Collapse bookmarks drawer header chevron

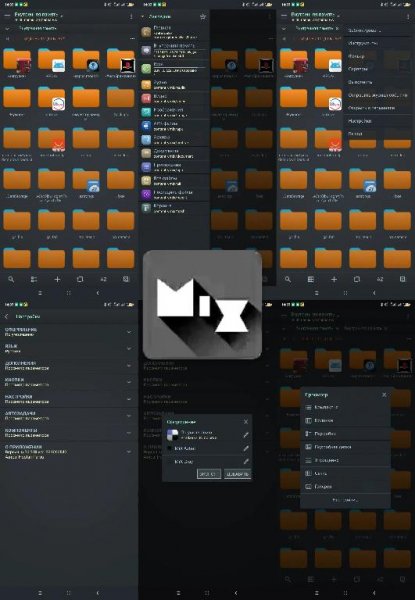pos(142,16)
